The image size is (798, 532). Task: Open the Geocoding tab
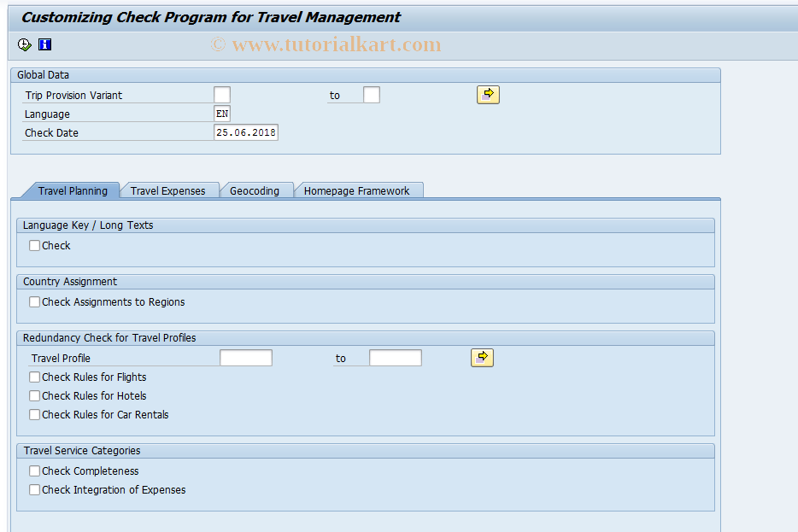click(256, 190)
